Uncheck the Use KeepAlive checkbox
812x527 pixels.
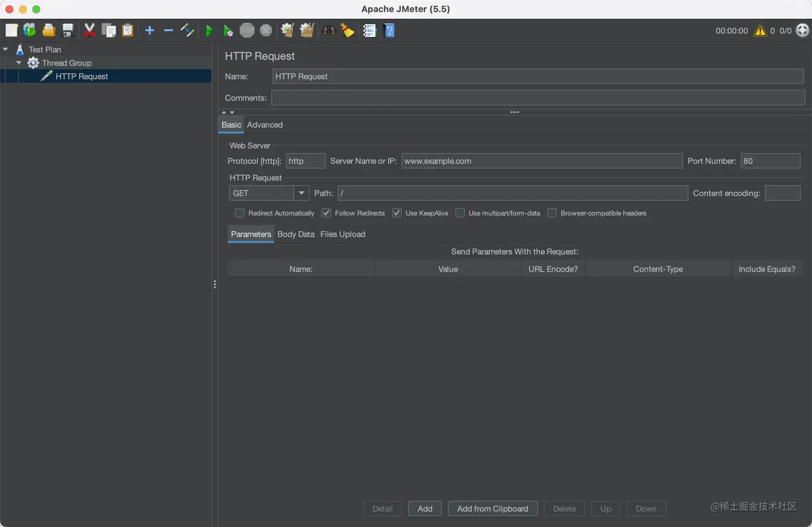pos(397,213)
